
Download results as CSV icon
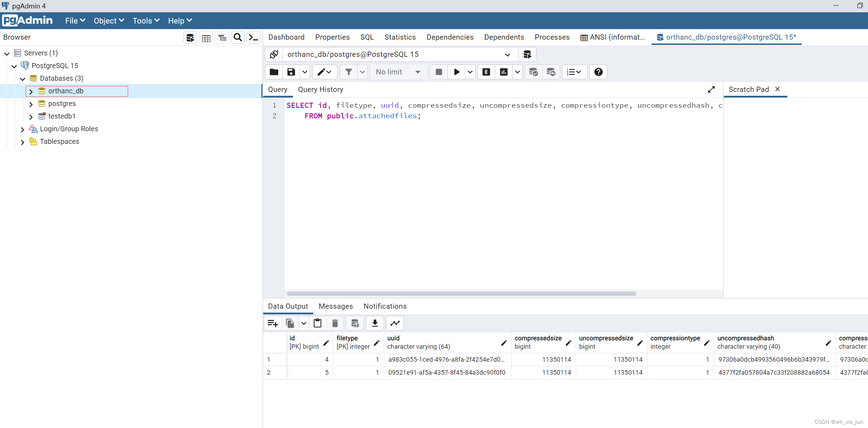point(375,323)
